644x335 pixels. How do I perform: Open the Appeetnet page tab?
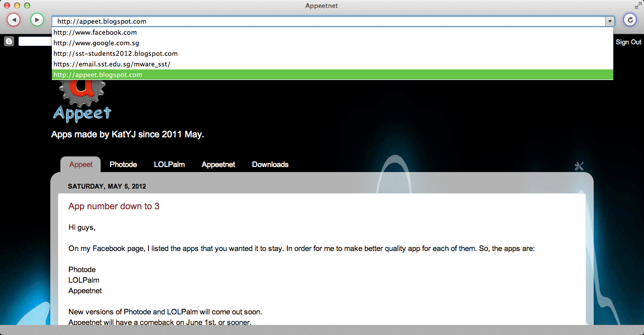218,164
